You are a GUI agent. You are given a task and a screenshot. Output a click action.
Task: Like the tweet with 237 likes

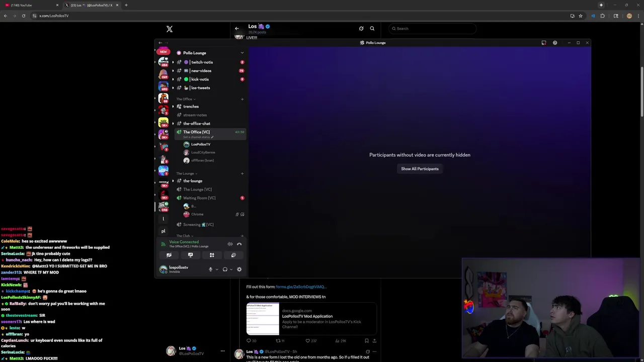(311, 341)
